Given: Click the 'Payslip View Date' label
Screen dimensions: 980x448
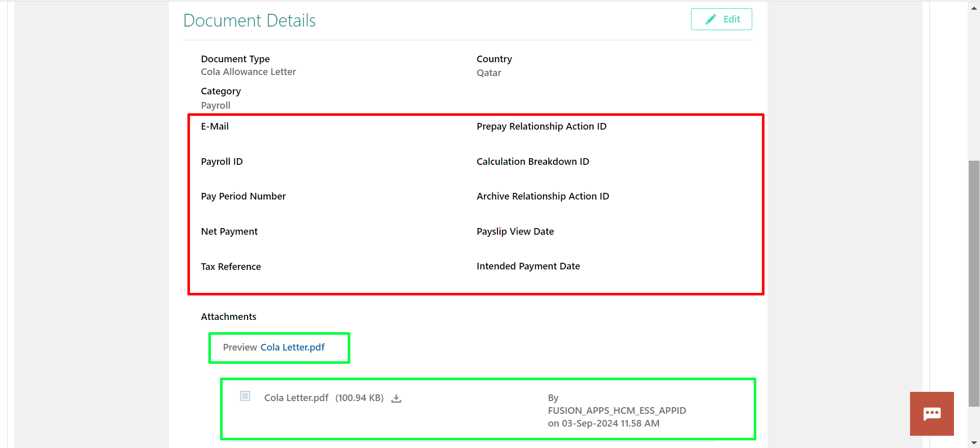Looking at the screenshot, I should coord(515,232).
